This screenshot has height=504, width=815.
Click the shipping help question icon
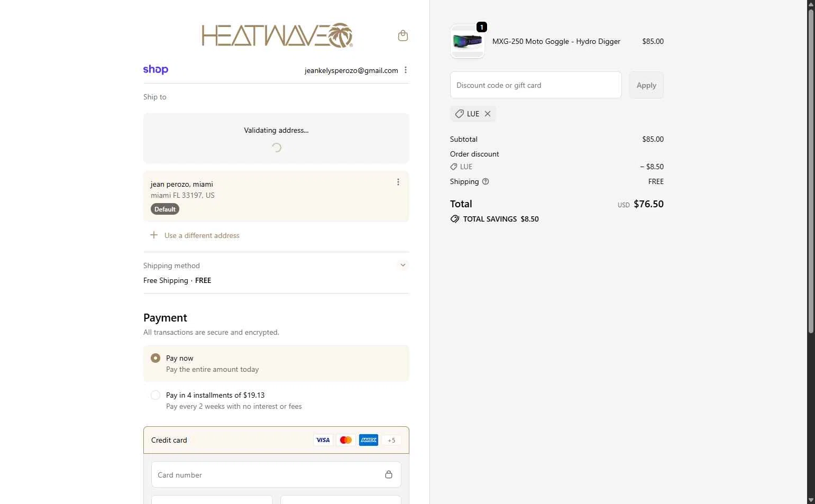click(x=486, y=181)
